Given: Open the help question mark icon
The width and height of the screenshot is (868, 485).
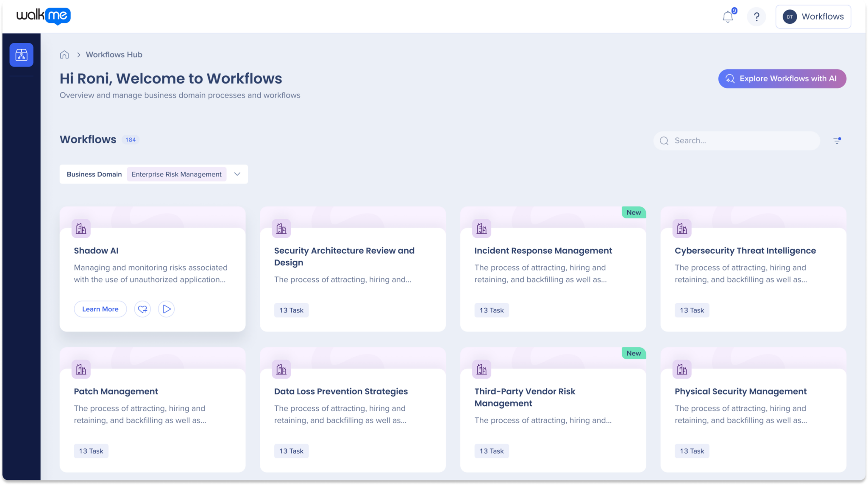Looking at the screenshot, I should [x=757, y=17].
